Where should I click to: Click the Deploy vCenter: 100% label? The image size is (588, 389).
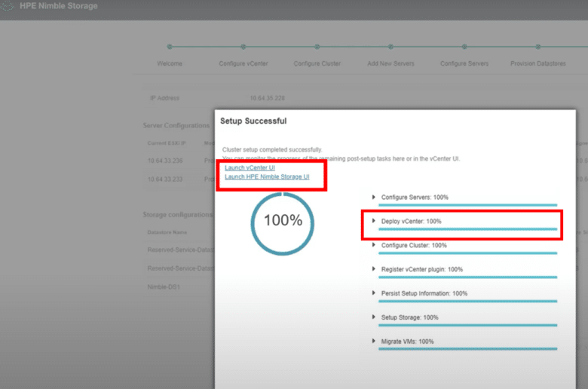click(412, 221)
